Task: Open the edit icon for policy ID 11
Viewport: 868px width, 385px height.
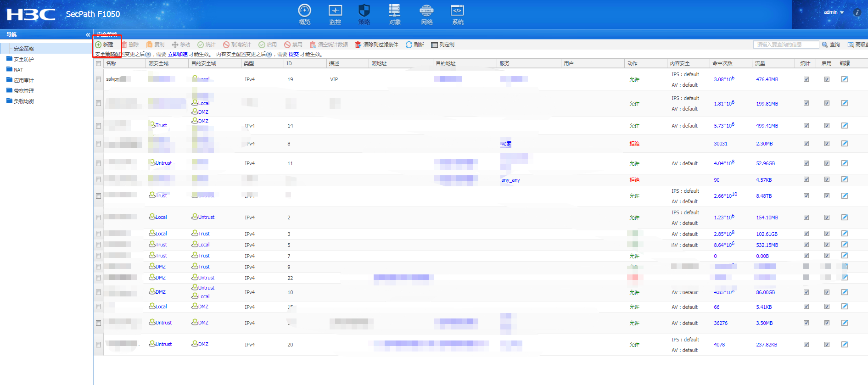Action: [x=845, y=163]
